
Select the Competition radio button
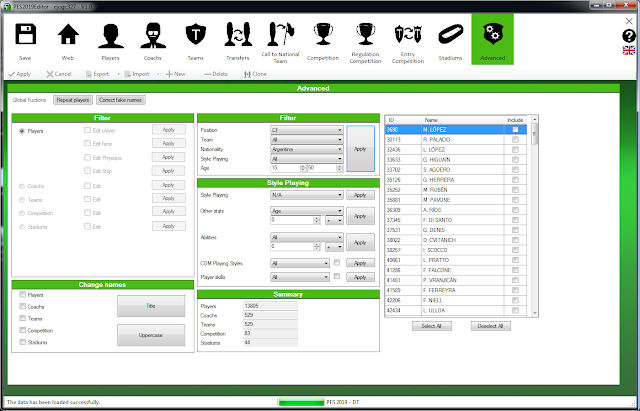(x=22, y=213)
